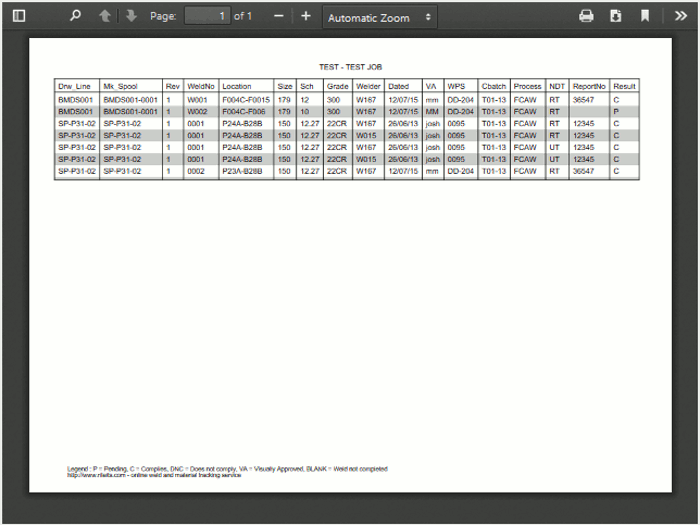The width and height of the screenshot is (700, 525).
Task: Click the page number input field
Action: tap(207, 16)
